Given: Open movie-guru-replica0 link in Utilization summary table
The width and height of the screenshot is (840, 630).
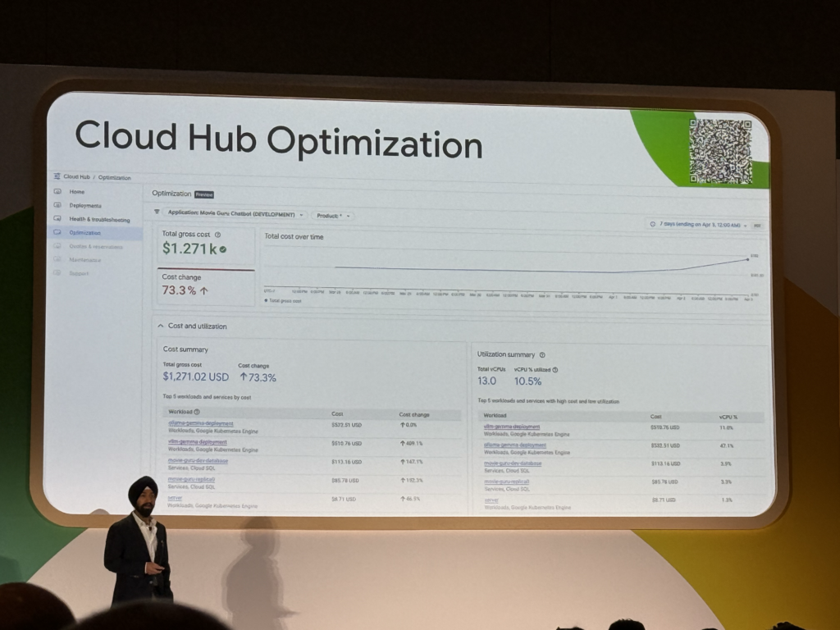Looking at the screenshot, I should (507, 482).
